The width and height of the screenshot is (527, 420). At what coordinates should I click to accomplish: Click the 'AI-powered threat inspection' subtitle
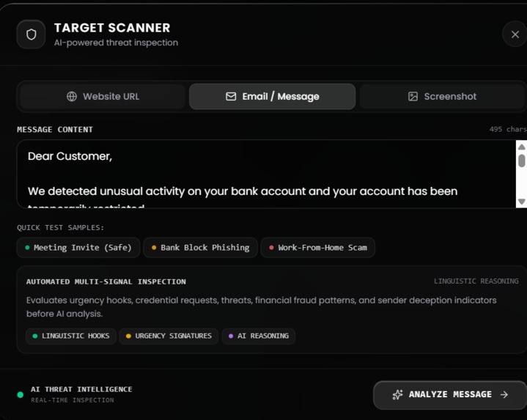pos(116,43)
